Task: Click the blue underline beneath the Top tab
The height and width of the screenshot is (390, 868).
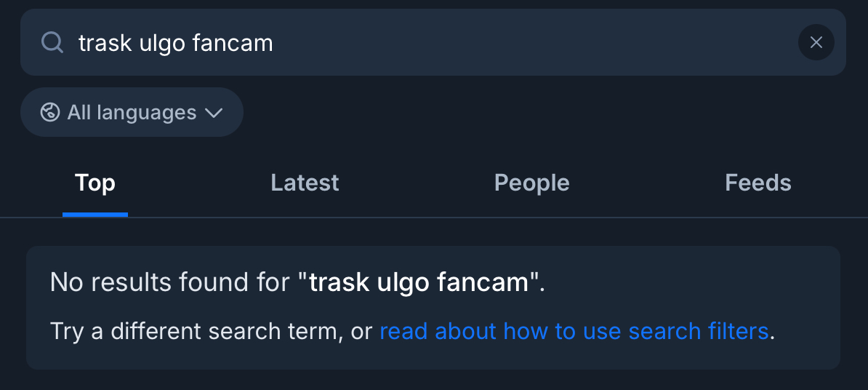Action: pyautogui.click(x=95, y=214)
